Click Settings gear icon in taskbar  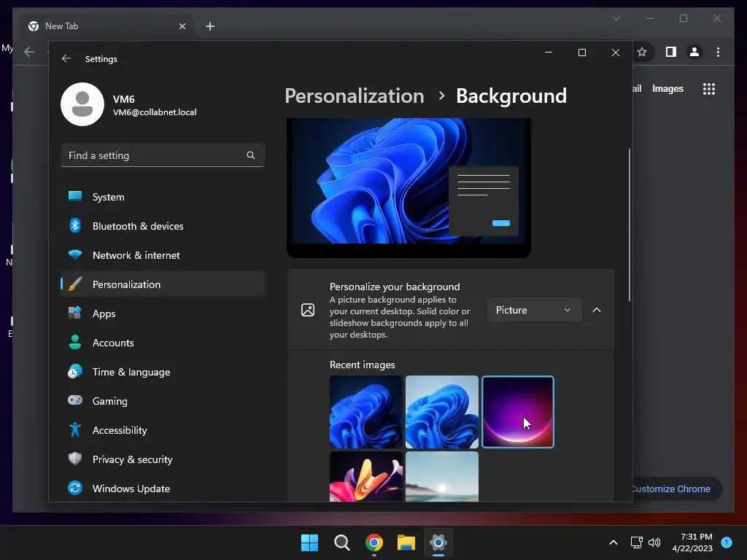(x=438, y=542)
